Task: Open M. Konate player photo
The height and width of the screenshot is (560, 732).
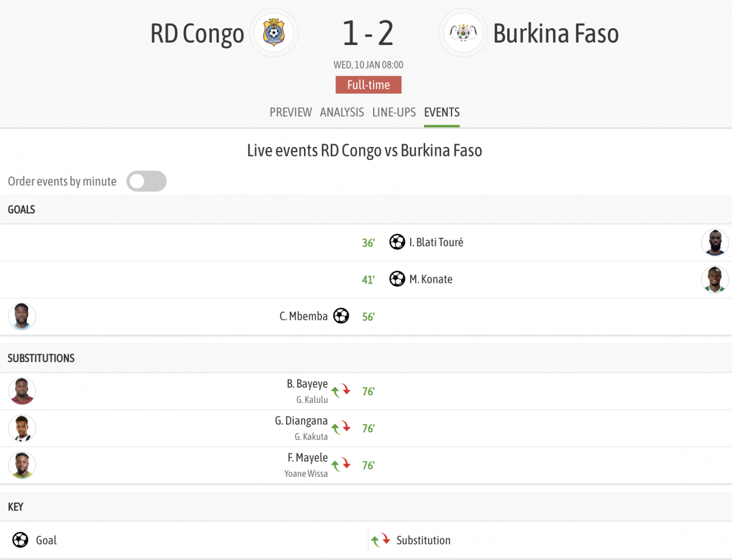Action: 715,279
